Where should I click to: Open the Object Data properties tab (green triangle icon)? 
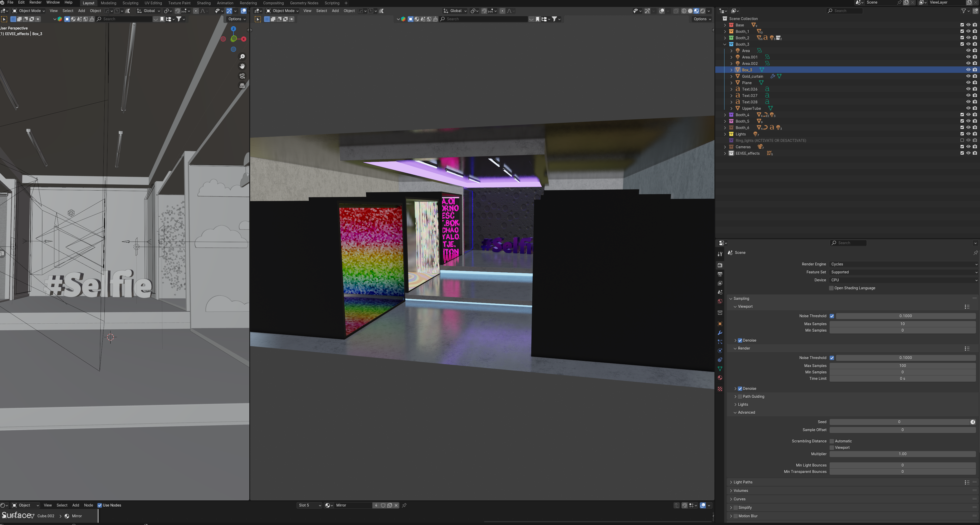click(x=720, y=369)
